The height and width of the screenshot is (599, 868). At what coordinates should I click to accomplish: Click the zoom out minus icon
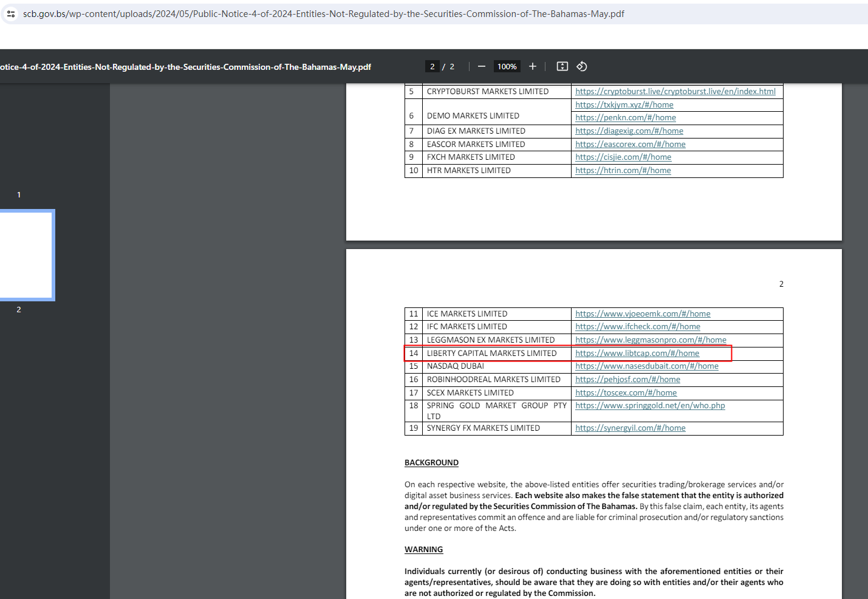[482, 66]
